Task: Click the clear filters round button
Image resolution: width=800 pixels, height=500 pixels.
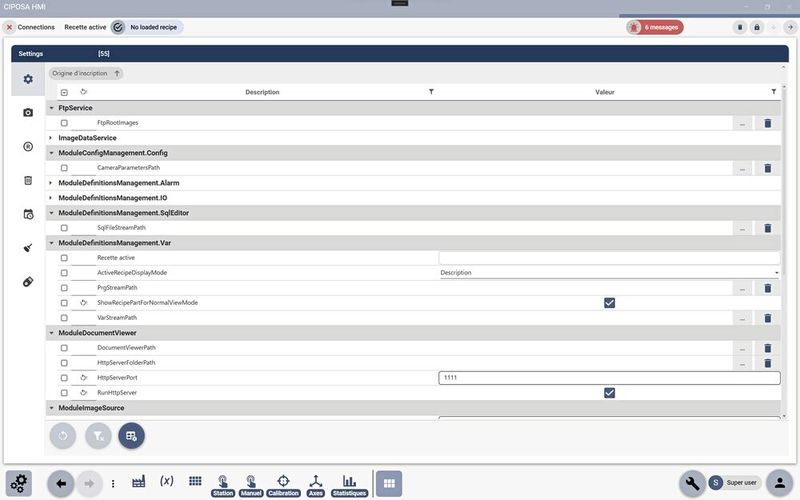Action: [98, 436]
